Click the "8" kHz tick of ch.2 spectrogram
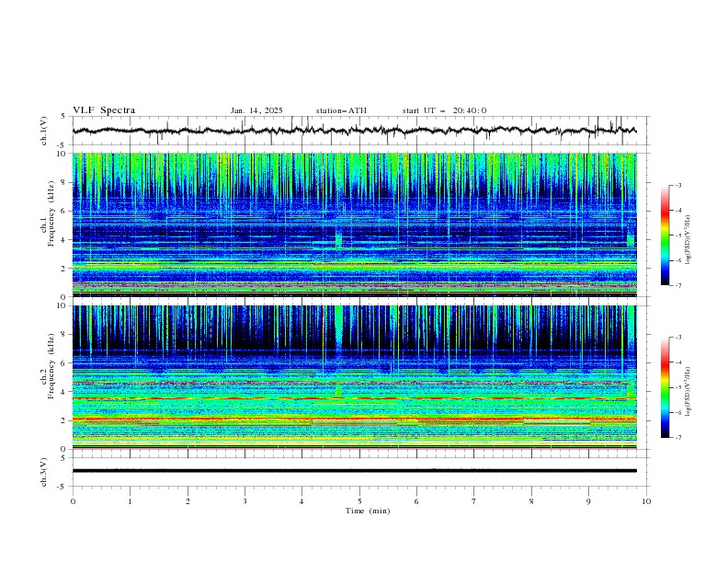Viewport: 728px width, 563px height. coord(64,335)
